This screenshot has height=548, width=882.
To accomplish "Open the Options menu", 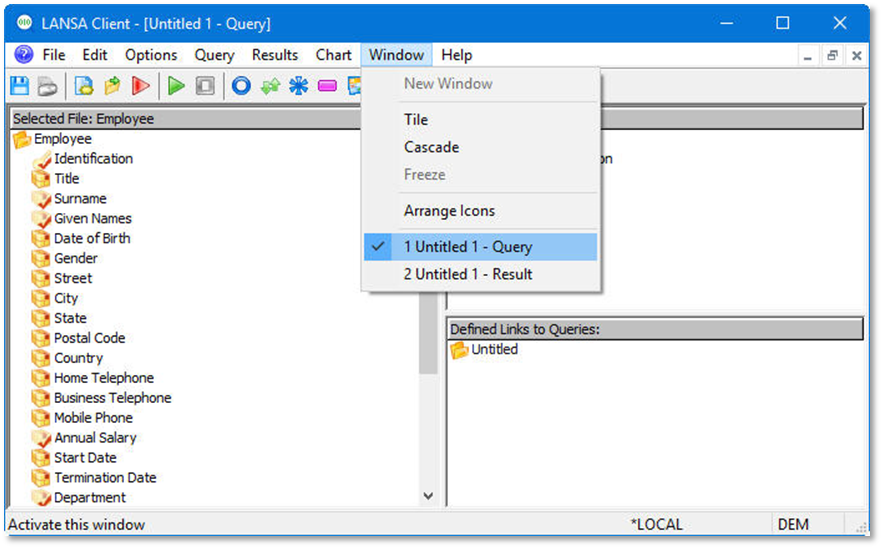I will [151, 55].
